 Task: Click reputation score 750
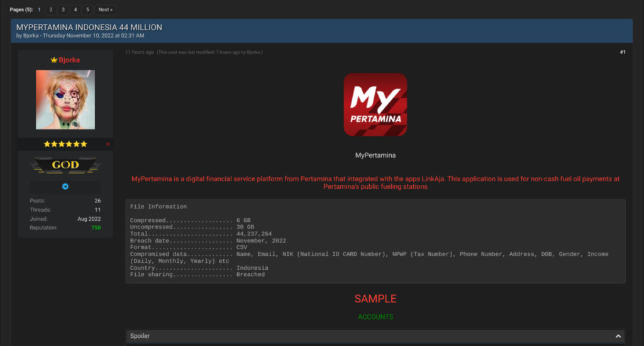[x=96, y=227]
